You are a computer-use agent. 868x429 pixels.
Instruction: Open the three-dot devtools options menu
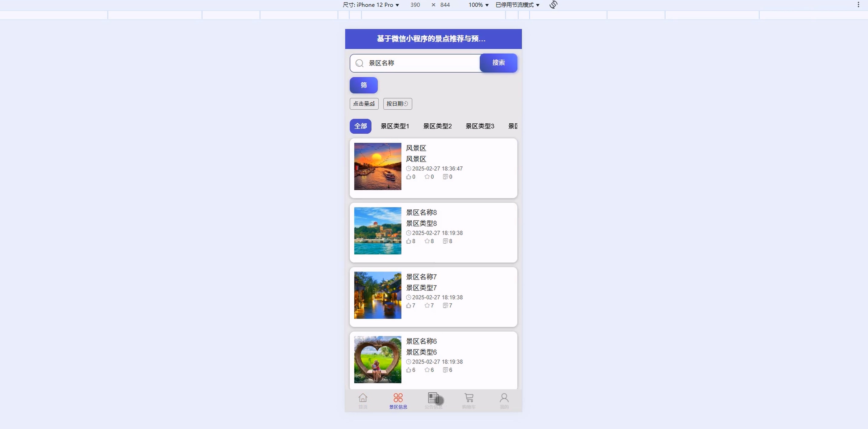click(858, 5)
